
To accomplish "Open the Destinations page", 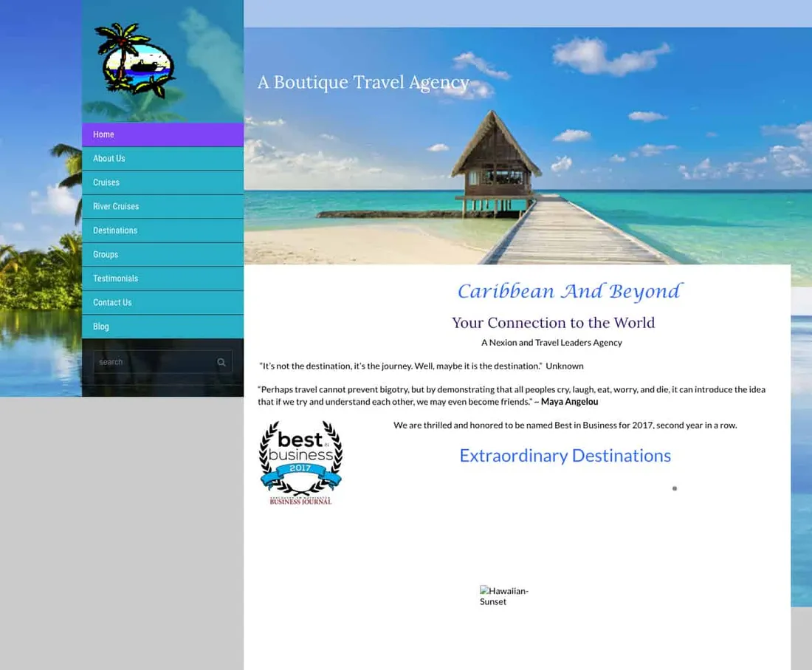I will pos(162,230).
